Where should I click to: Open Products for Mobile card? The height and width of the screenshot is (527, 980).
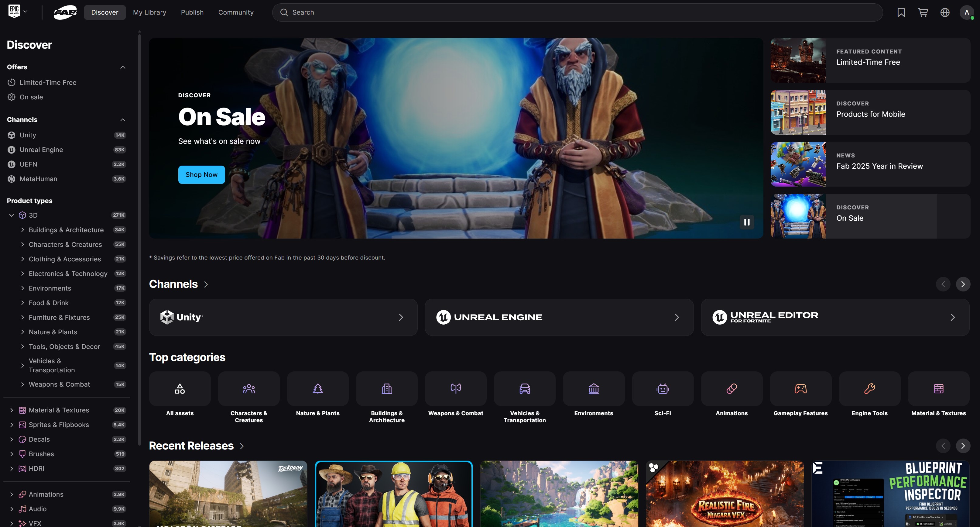[870, 112]
